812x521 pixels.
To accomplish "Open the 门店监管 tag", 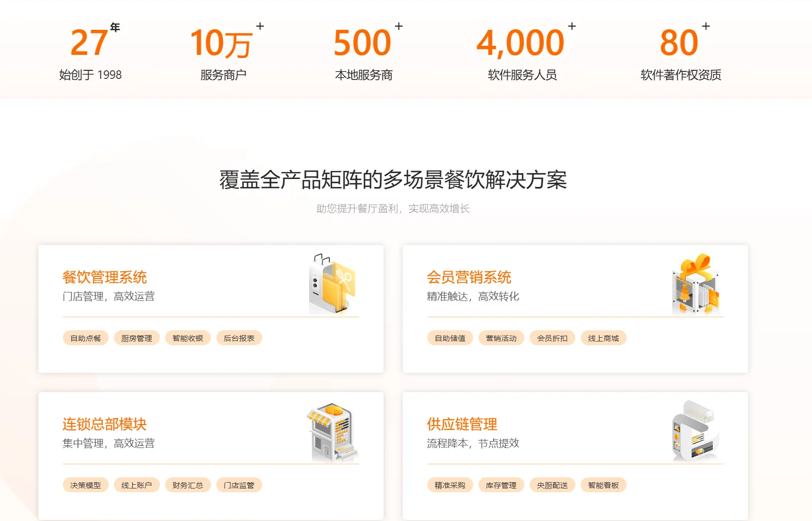I will click(x=239, y=485).
